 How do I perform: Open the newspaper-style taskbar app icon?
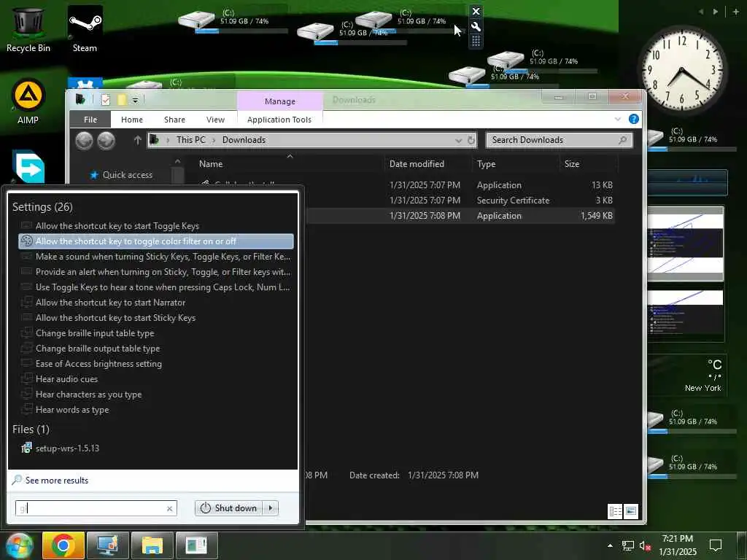[x=197, y=545]
